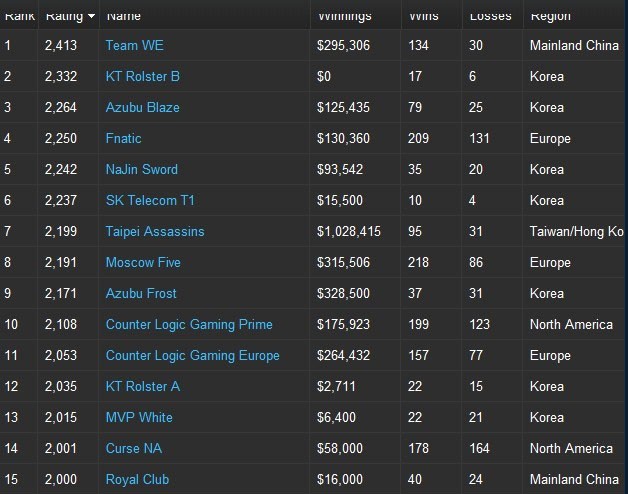Open the Azubu Blaze team page

pyautogui.click(x=144, y=107)
